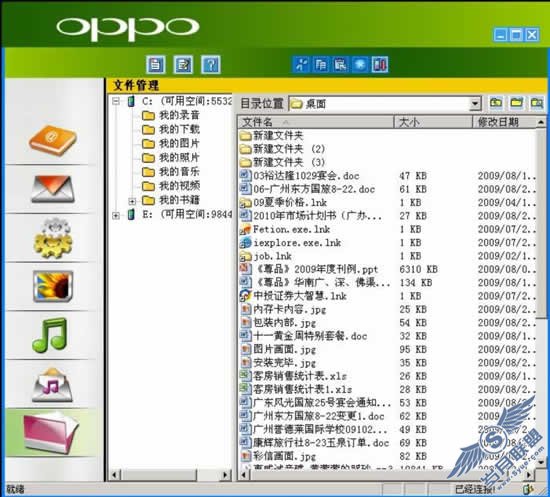Click the last blue phone toolbar icon
Screen dimensions: 550x497
380,65
